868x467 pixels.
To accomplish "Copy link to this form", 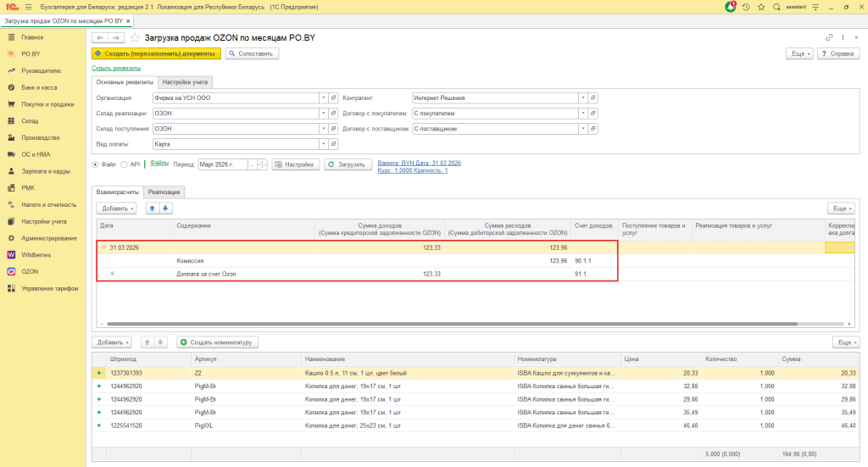I will [829, 37].
